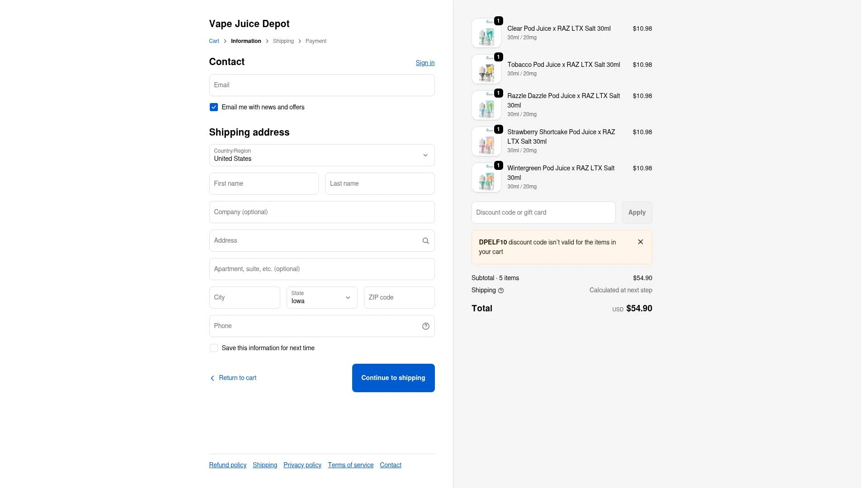Select the Payment breadcrumb step

pyautogui.click(x=316, y=41)
